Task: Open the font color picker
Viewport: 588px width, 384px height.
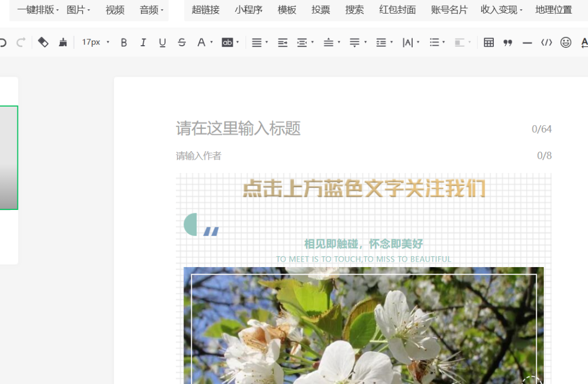Action: click(x=204, y=42)
